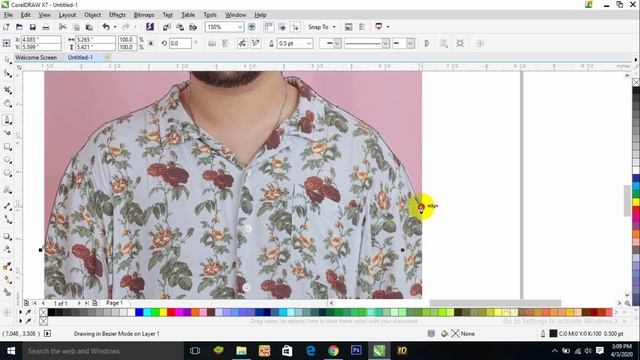
Task: Select the Zoom tool in the toolbox
Action: 7,104
